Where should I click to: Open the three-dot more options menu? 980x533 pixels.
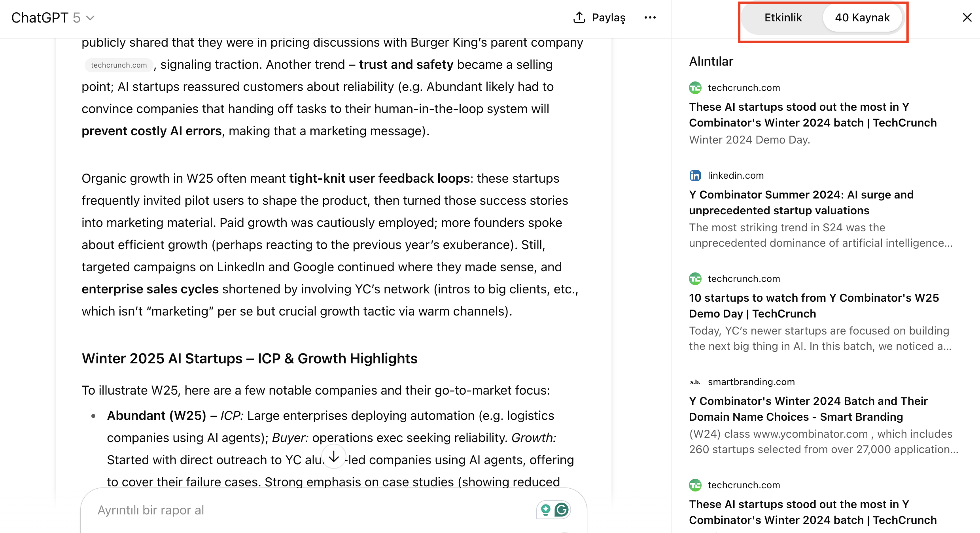point(650,17)
